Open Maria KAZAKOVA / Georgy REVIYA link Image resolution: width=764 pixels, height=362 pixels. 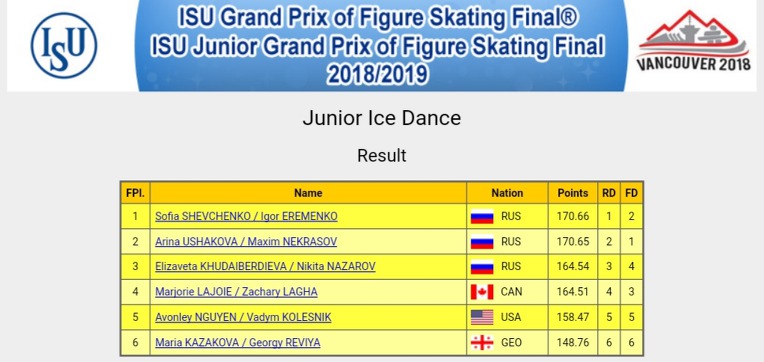pos(238,343)
